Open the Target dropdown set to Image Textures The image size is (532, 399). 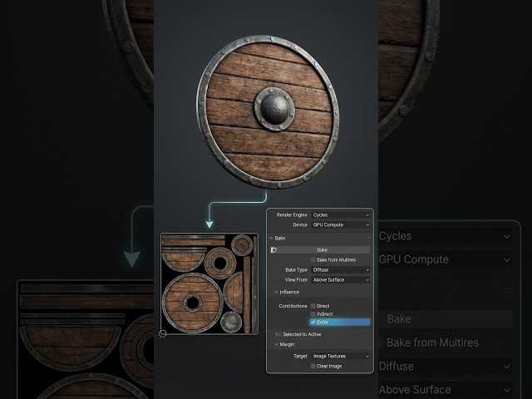341,357
